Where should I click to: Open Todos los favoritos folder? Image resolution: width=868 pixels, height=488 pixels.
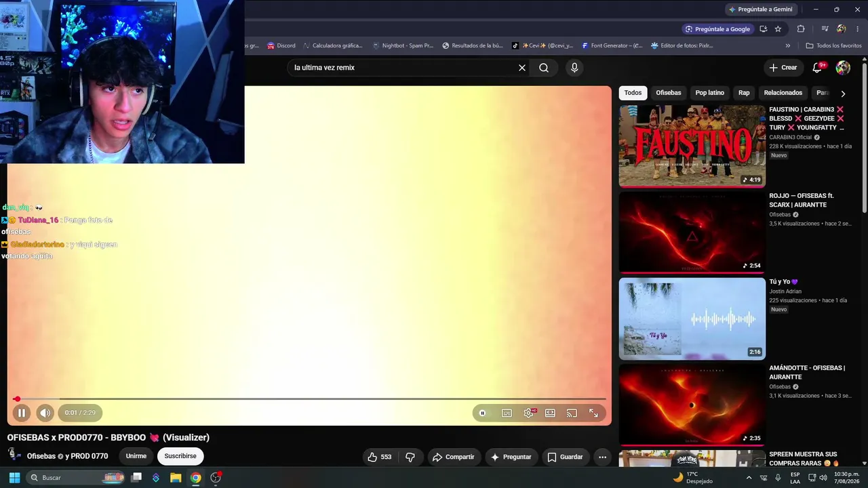point(833,46)
